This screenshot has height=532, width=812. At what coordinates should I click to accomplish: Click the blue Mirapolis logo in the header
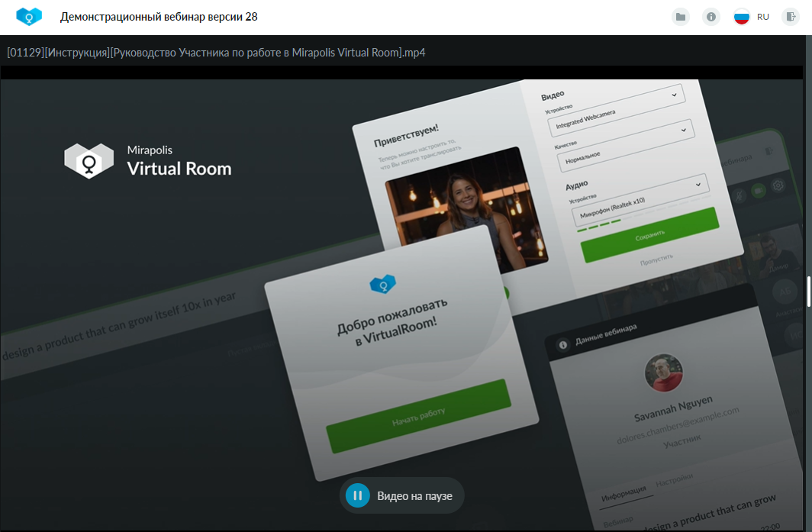tap(29, 17)
